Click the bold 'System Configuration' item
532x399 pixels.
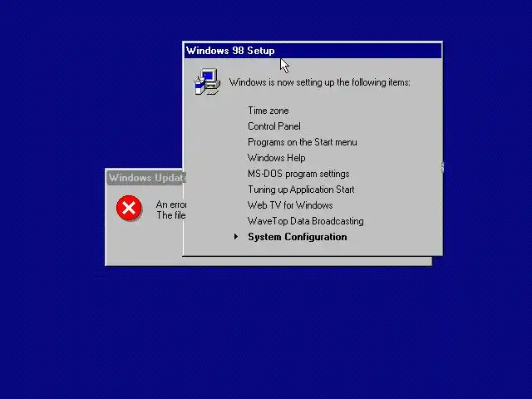click(298, 237)
